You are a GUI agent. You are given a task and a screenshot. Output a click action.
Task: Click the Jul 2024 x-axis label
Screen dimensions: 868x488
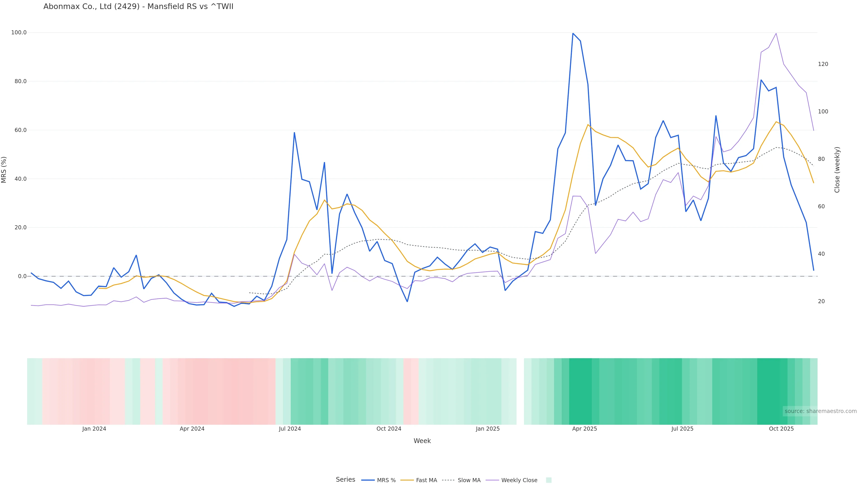(x=290, y=429)
